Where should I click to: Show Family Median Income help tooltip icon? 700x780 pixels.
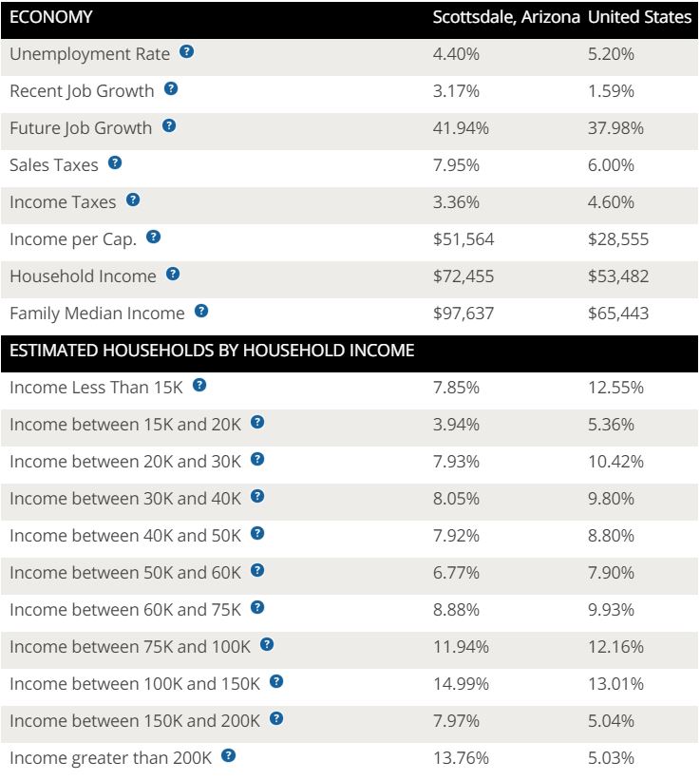click(x=201, y=312)
